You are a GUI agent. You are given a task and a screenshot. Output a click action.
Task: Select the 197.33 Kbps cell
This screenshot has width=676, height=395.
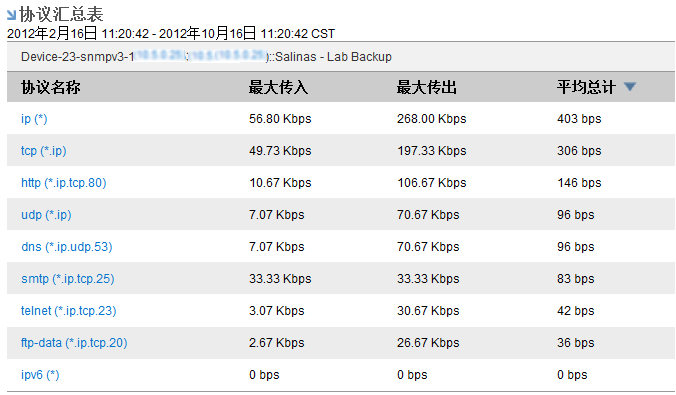click(x=432, y=151)
